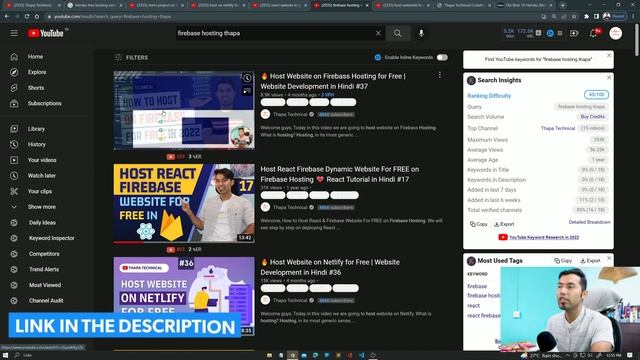Open the three-dot menu of the first video
The height and width of the screenshot is (360, 640).
(440, 75)
